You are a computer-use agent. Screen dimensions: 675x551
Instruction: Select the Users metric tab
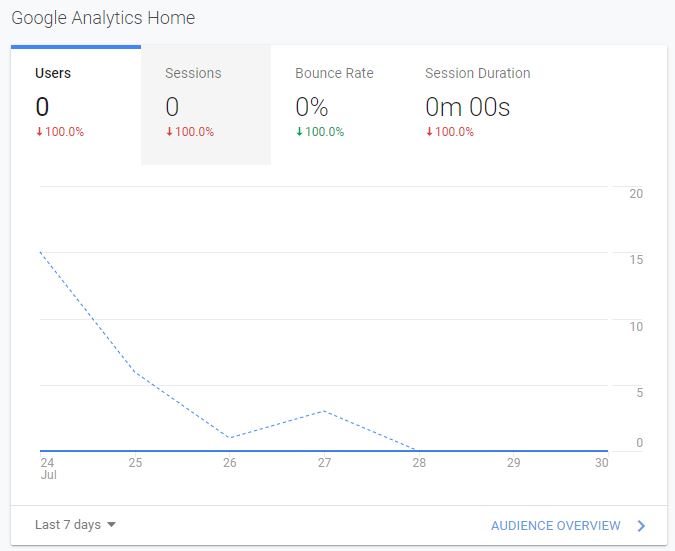(76, 105)
